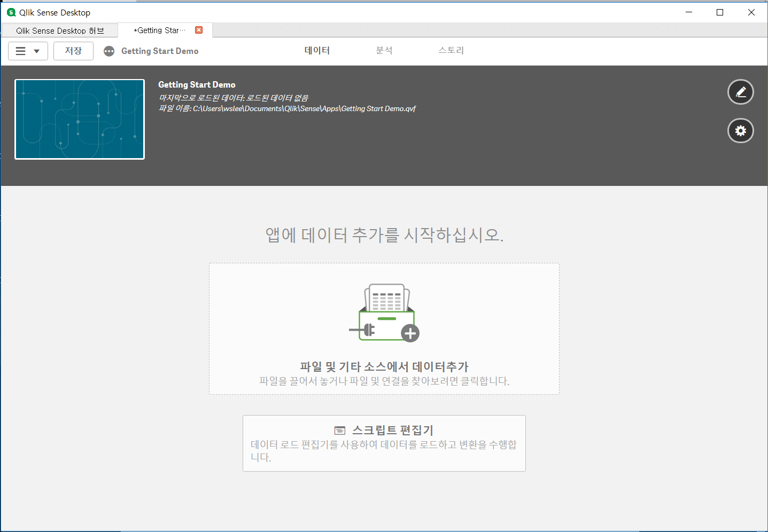
Task: Switch to the 데이터 tab
Action: click(317, 51)
